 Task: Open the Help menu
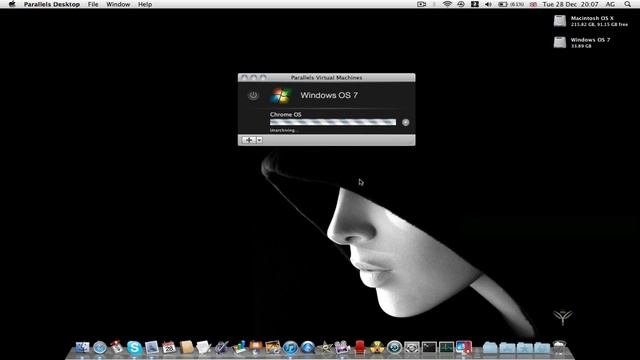(145, 4)
